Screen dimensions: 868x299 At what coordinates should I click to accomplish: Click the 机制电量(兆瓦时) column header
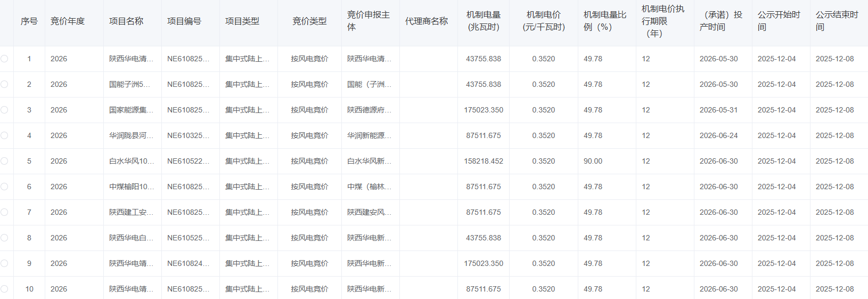pyautogui.click(x=484, y=21)
